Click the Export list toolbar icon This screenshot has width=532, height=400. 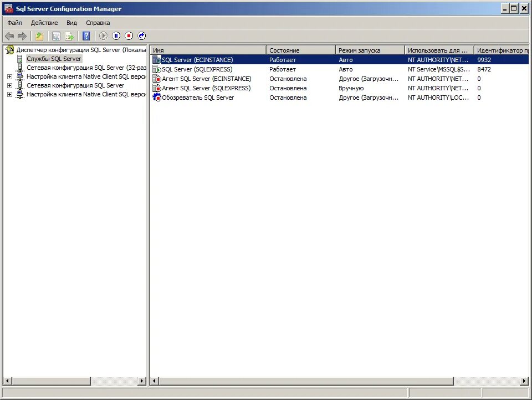(x=69, y=35)
